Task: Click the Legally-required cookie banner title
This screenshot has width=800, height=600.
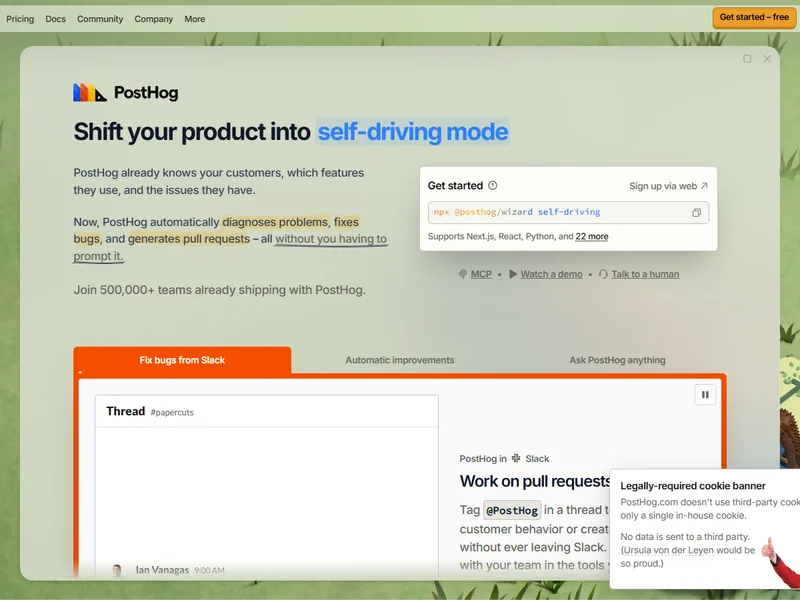Action: coord(693,486)
